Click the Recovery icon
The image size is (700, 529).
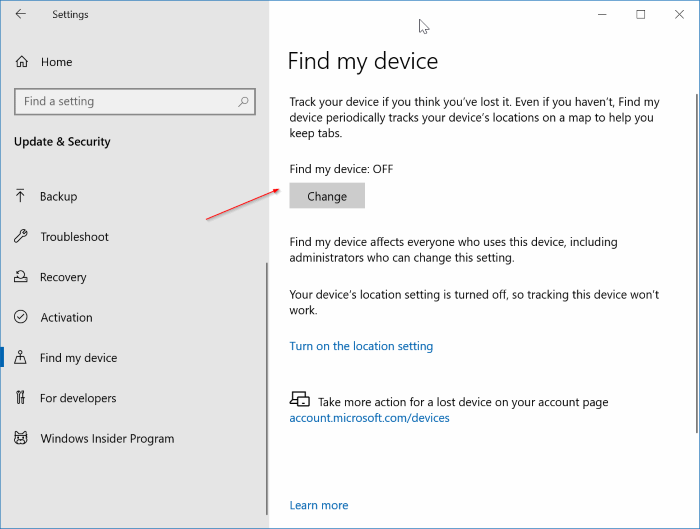click(x=21, y=277)
